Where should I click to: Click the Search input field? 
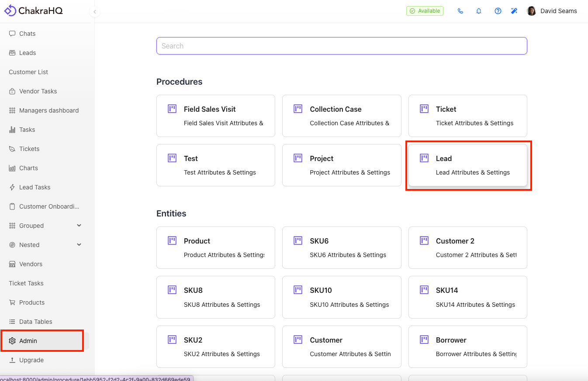tap(342, 46)
